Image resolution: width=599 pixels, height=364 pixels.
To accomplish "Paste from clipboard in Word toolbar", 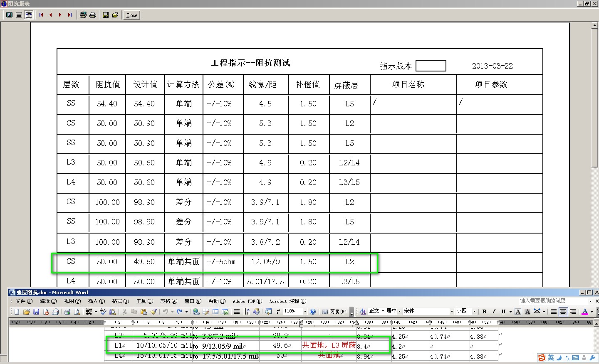I will click(x=144, y=312).
